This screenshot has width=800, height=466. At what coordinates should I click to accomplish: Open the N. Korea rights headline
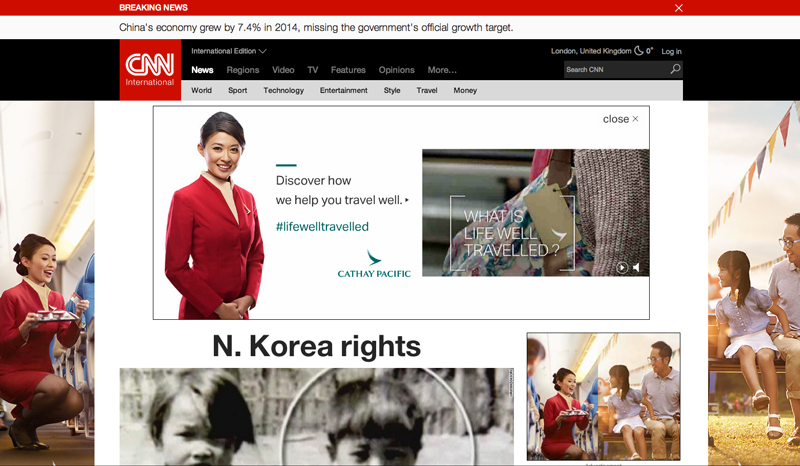click(316, 346)
